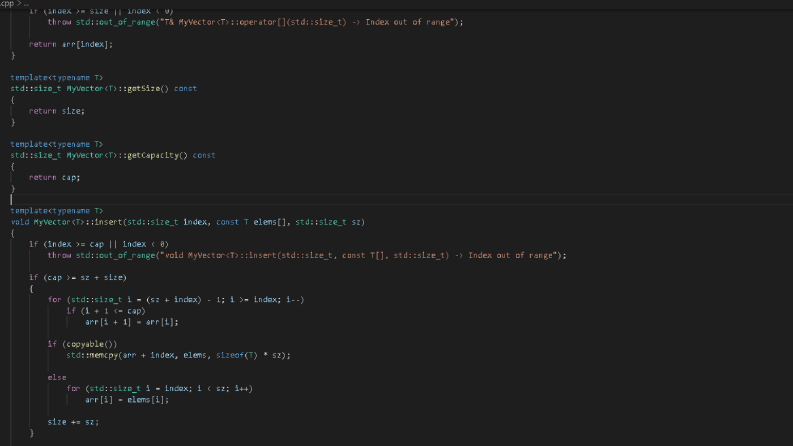Click the 'getSize' function name
Screen dimensions: 793x446
[143, 88]
